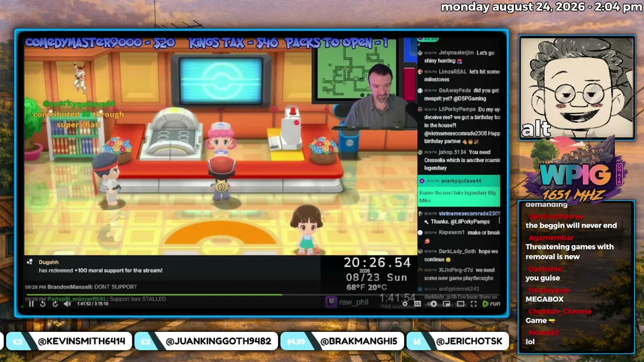644x362 pixels.
Task: Click the Dugohh +100 moral support redemption
Action: coord(101,266)
